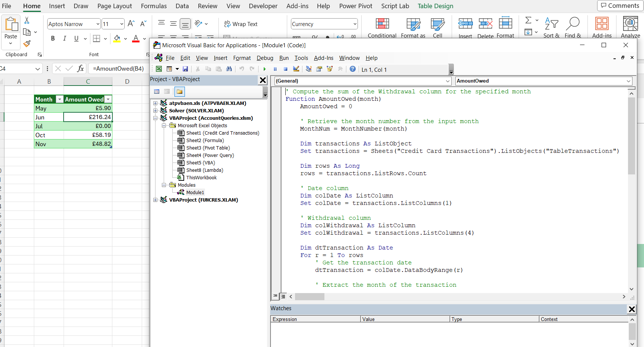The width and height of the screenshot is (644, 347).
Task: Open the fill color dropdown arrow
Action: click(x=125, y=39)
